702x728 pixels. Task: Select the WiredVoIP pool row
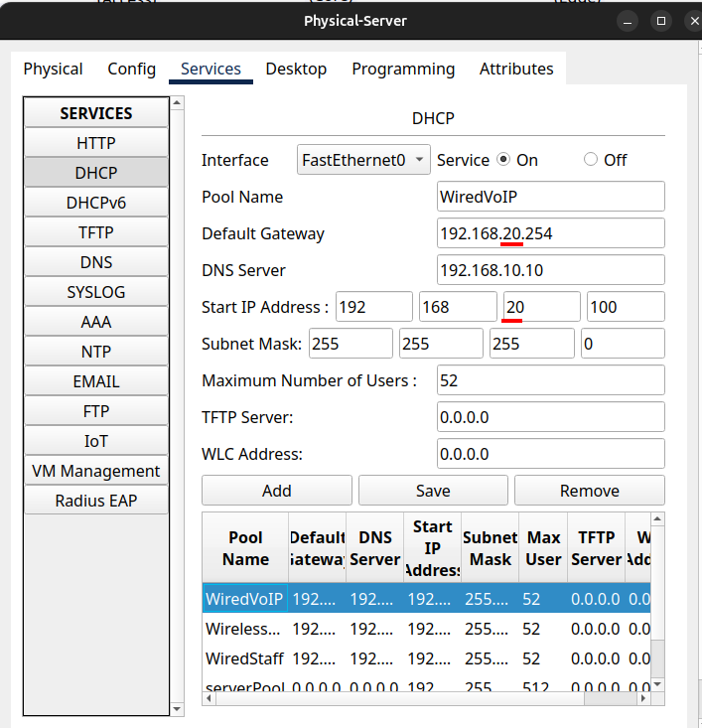(x=426, y=599)
